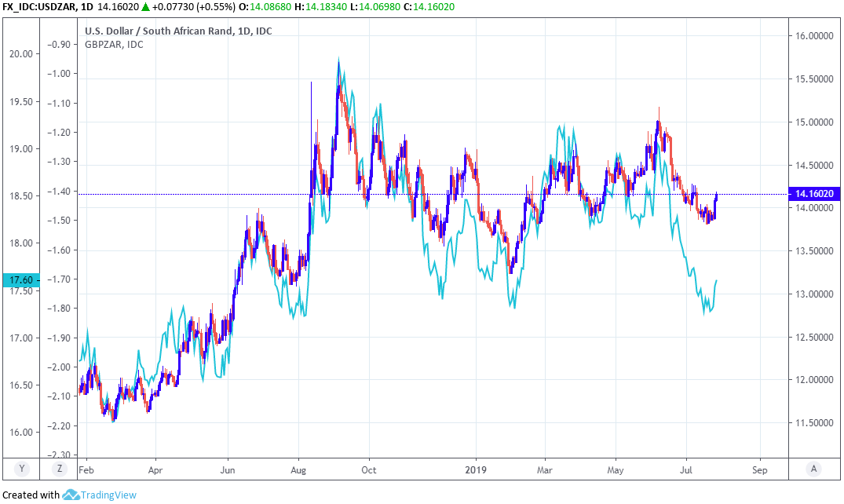Click the Z axis scale button
This screenshot has height=504, width=844.
(x=59, y=469)
